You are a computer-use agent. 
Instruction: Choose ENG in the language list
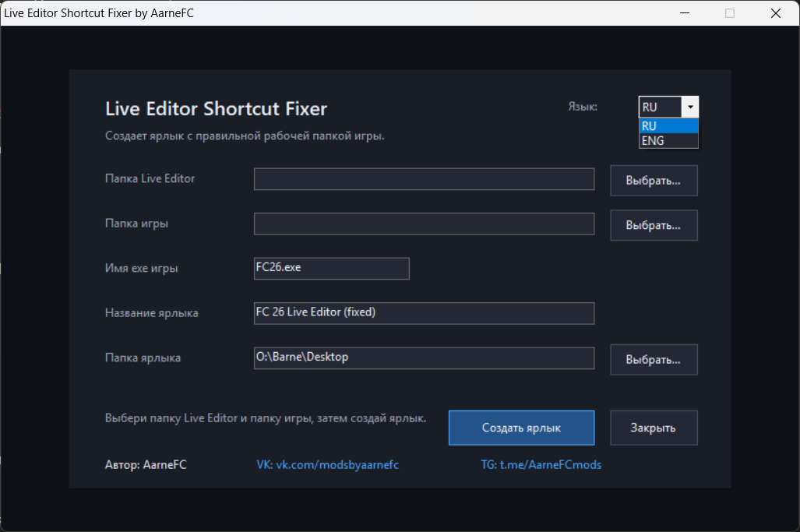[668, 141]
